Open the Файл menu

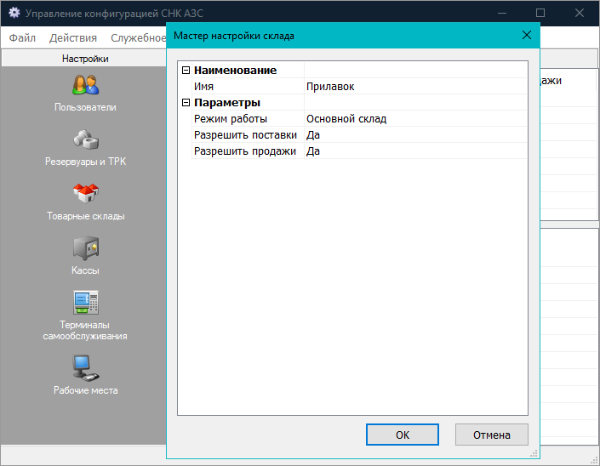[22, 38]
